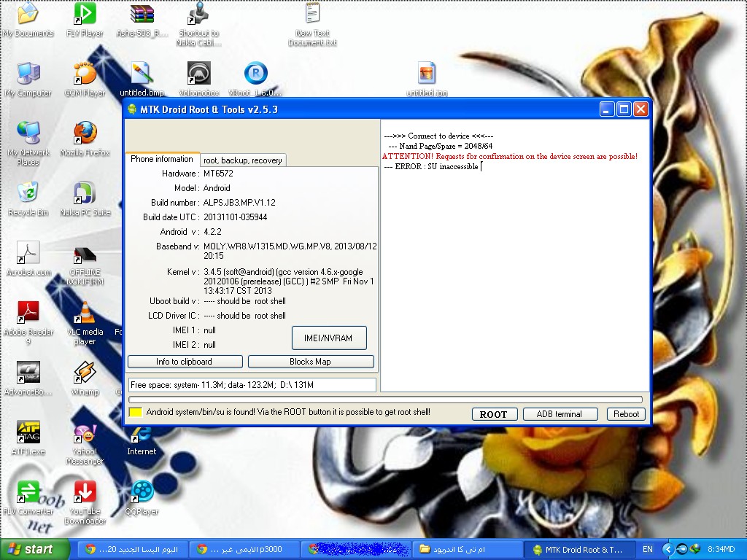Click the taskbar clock 8:34
The height and width of the screenshot is (560, 747).
tap(721, 550)
